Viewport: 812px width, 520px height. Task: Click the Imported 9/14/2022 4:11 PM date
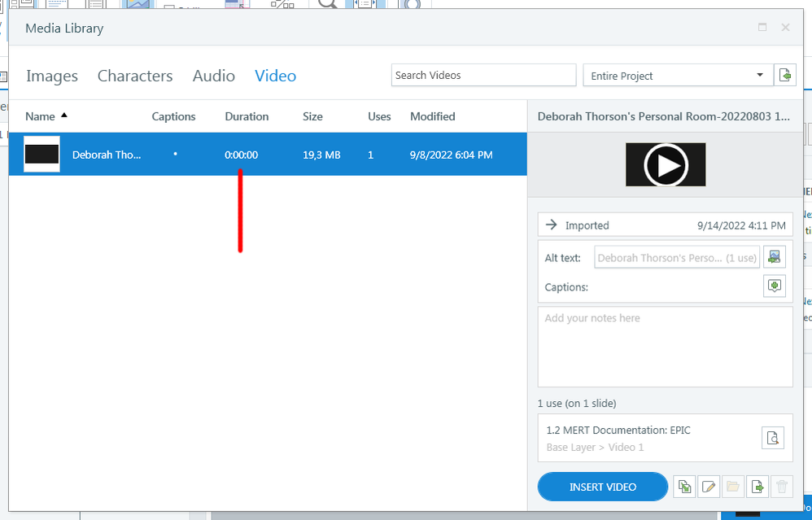pyautogui.click(x=741, y=225)
